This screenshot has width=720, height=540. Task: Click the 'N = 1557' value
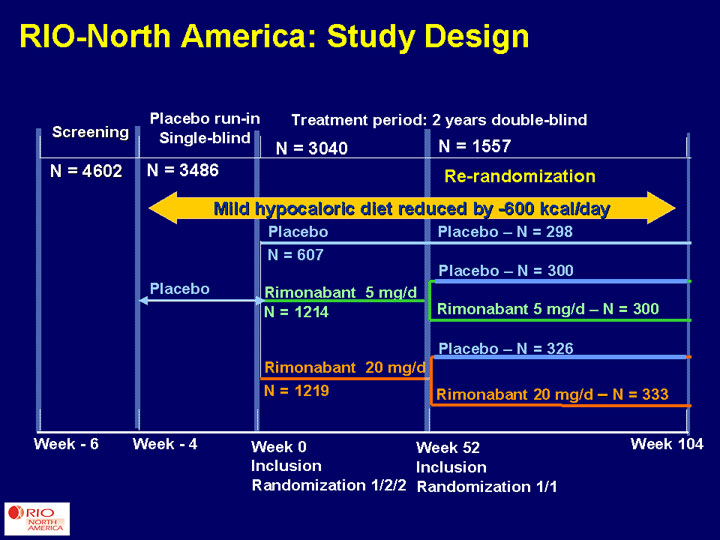pyautogui.click(x=475, y=146)
